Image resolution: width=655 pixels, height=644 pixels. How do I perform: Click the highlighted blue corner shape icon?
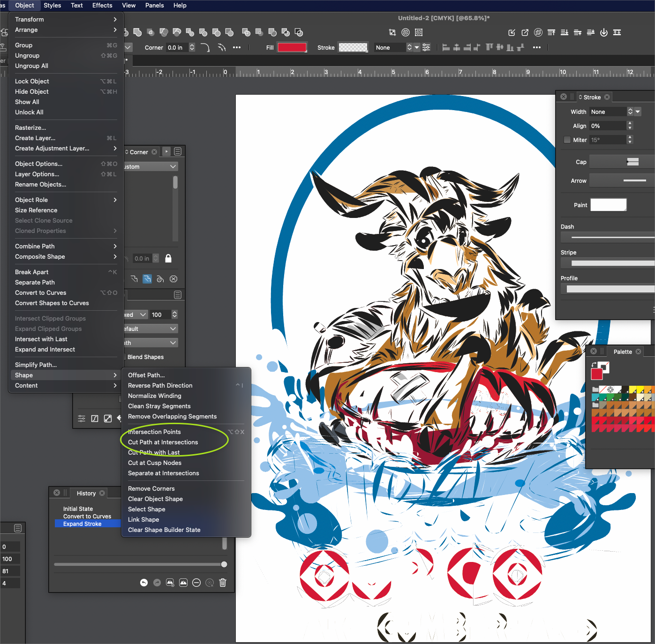point(147,279)
